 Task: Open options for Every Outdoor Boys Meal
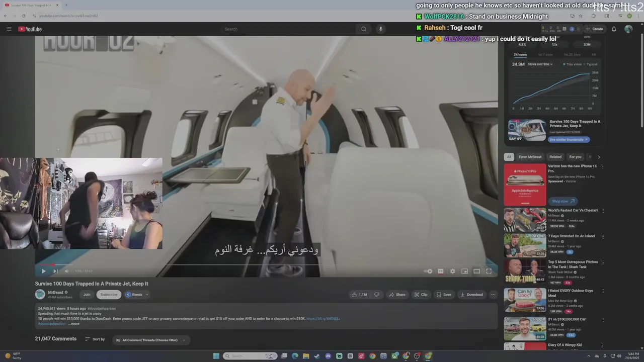[602, 291]
